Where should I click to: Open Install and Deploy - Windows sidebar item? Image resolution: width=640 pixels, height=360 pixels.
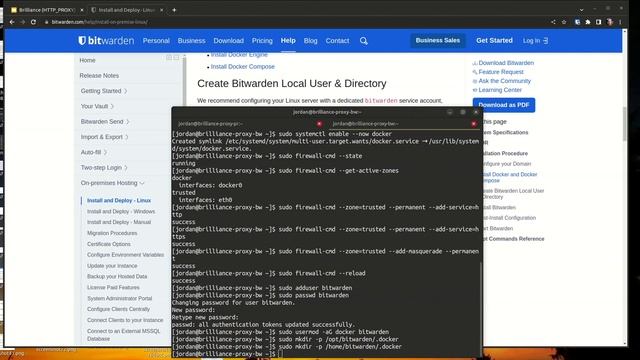121,211
